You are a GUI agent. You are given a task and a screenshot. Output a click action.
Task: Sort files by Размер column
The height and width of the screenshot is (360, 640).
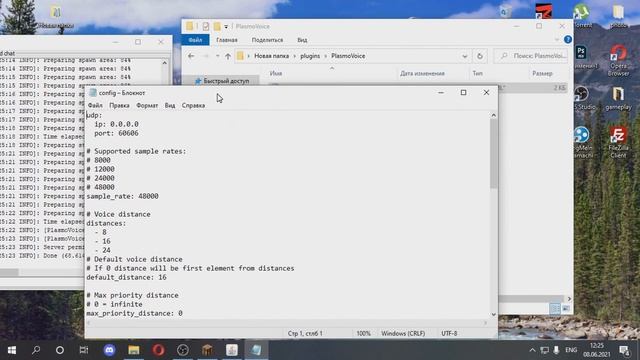click(x=542, y=73)
